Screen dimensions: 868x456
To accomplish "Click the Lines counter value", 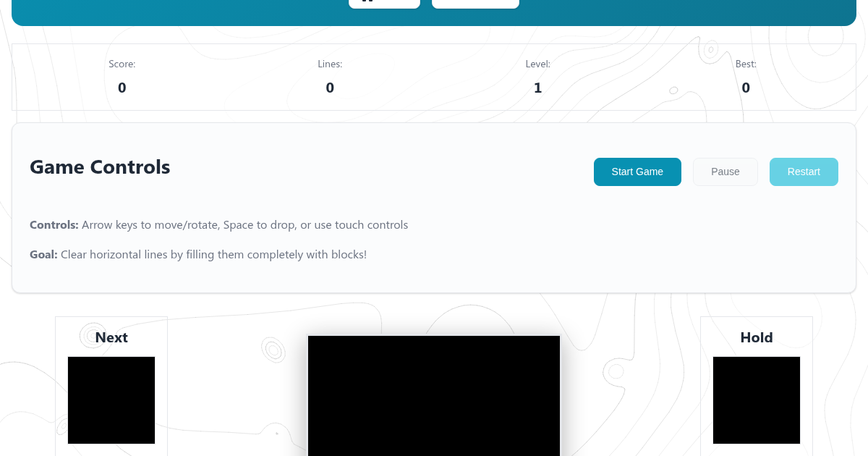I will tap(330, 88).
